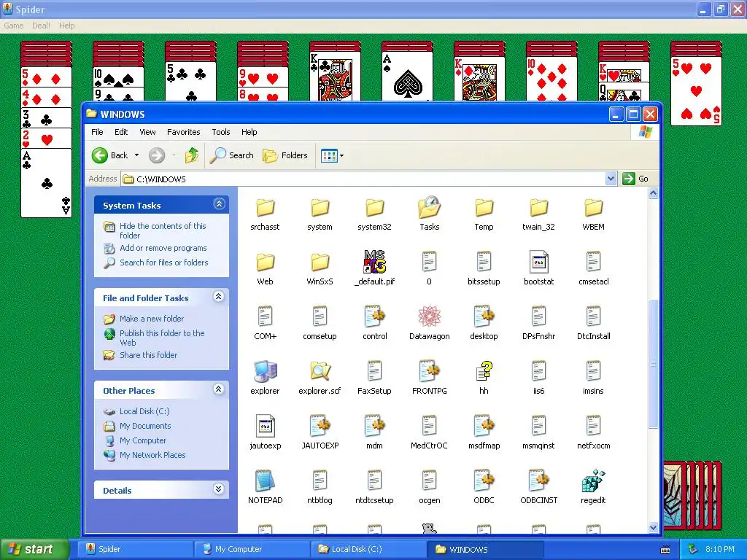This screenshot has width=747, height=560.
Task: Open the File menu in WINDOWS explorer
Action: click(97, 132)
